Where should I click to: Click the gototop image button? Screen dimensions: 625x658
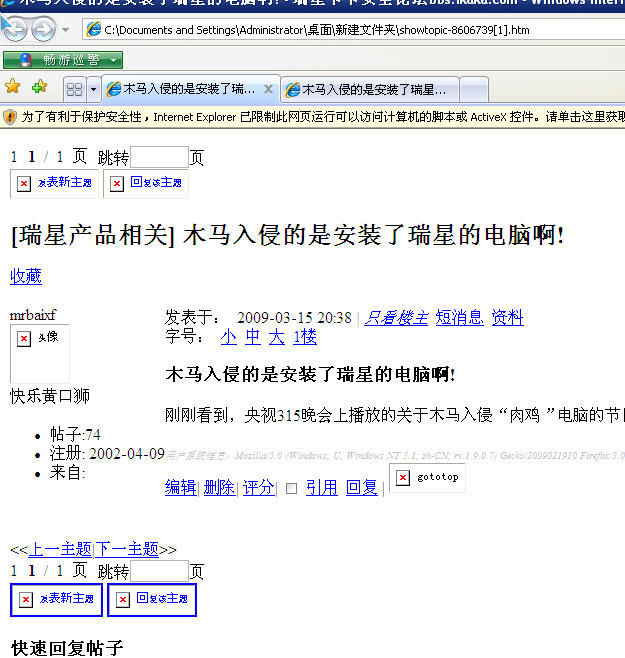427,478
